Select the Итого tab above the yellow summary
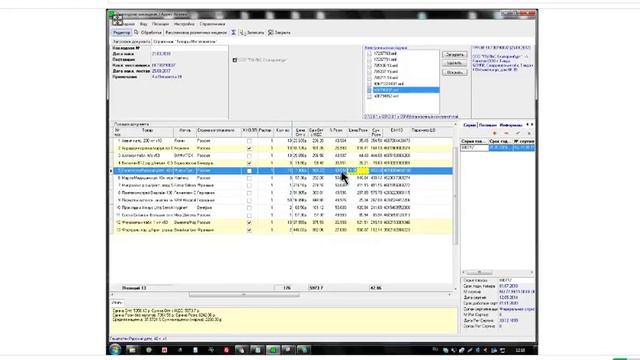Screen dimensions: 640x360 click(117, 303)
